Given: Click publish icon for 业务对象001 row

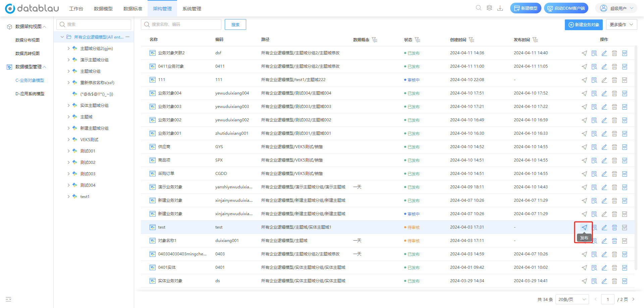Looking at the screenshot, I should (584, 134).
